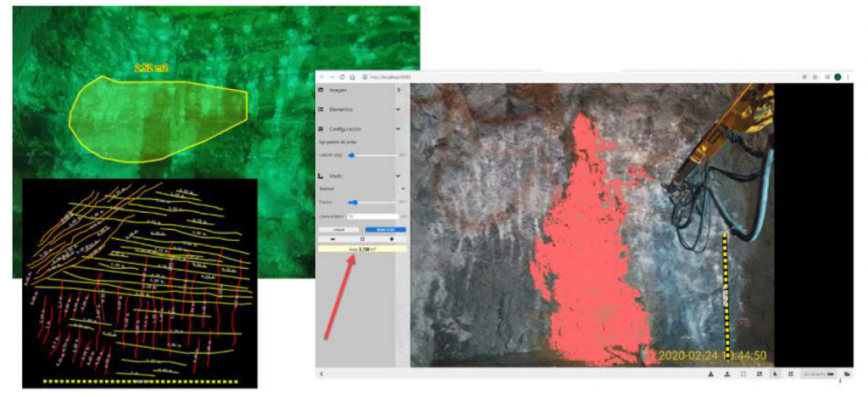Viewport: 868px width, 397px height.
Task: Click the fit-to-frame icon in bottom toolbar
Action: pos(743,374)
